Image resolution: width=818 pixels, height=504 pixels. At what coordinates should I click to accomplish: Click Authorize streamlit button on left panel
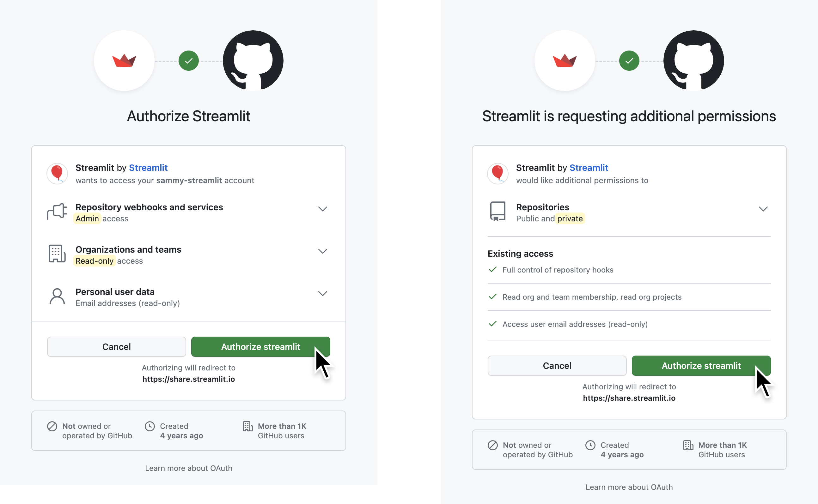point(260,346)
